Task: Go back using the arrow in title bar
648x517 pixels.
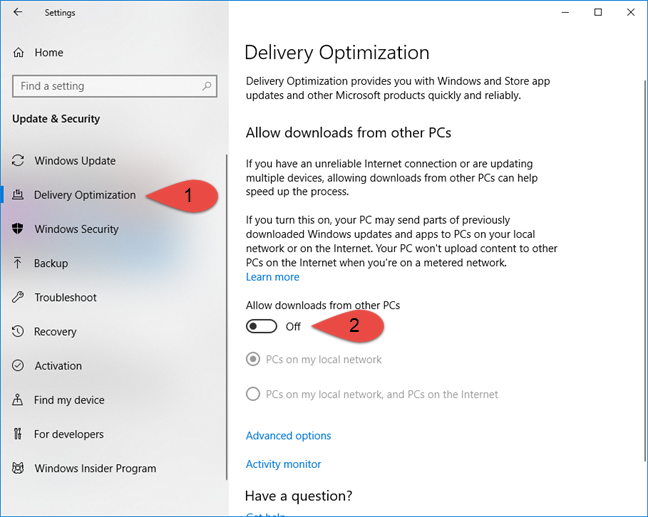Action: tap(18, 12)
